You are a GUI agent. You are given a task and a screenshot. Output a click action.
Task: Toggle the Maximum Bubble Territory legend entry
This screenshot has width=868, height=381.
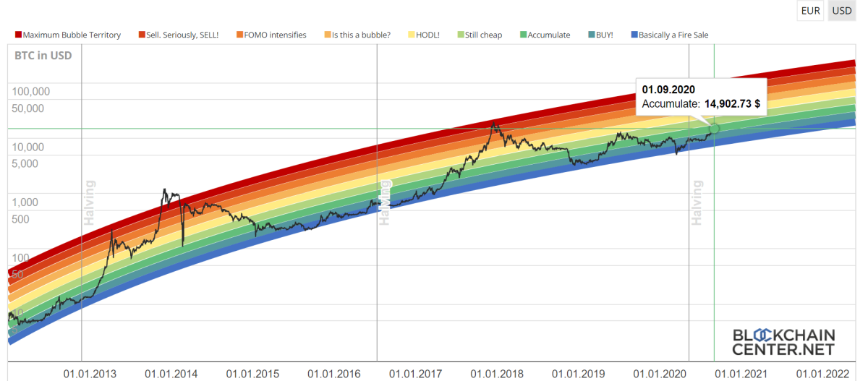coord(67,35)
